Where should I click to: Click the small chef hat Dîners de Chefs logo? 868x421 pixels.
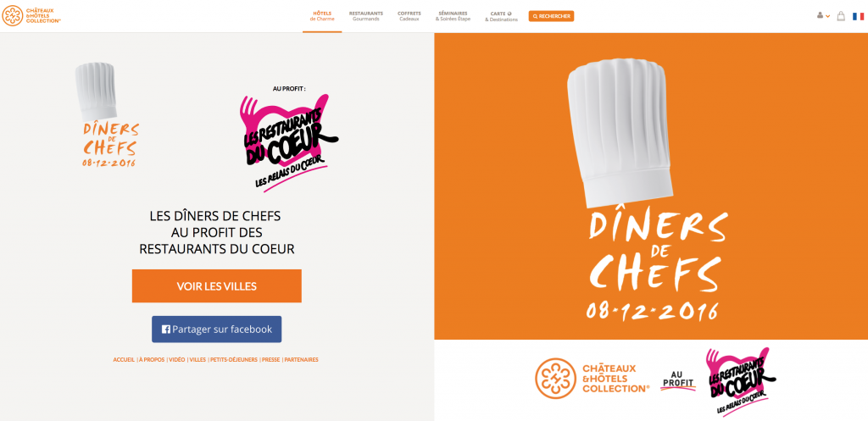click(x=109, y=114)
